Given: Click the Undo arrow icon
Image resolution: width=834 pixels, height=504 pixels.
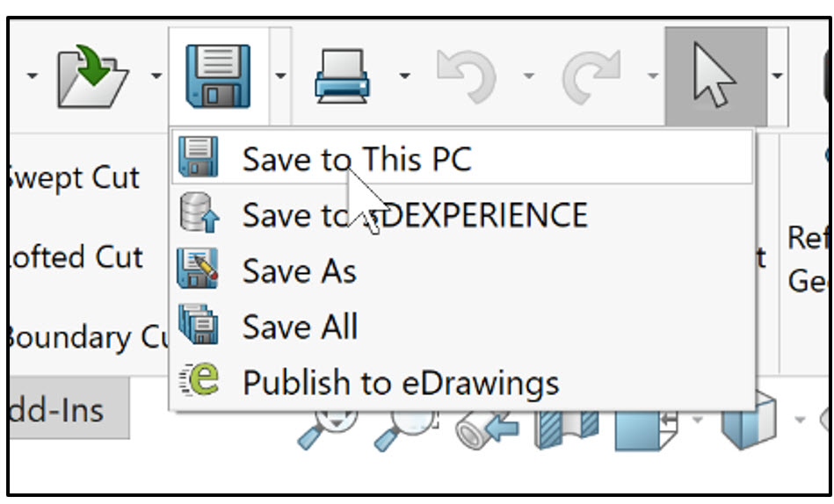Looking at the screenshot, I should point(467,76).
